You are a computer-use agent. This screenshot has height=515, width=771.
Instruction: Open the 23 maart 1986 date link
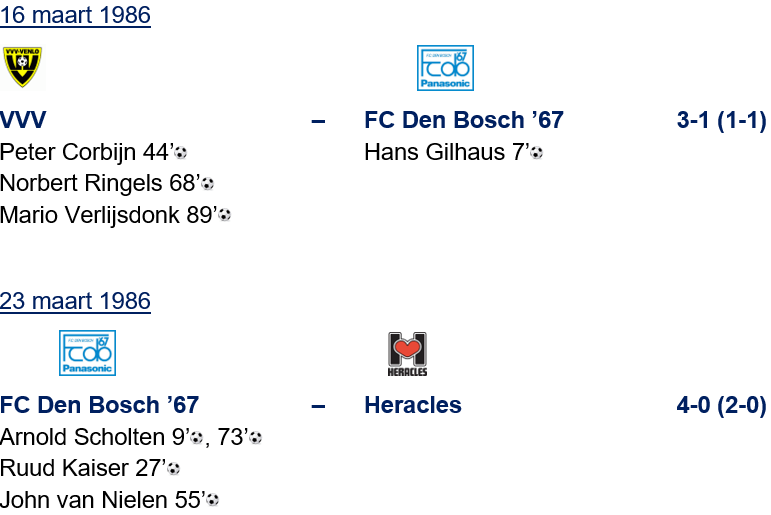[75, 301]
